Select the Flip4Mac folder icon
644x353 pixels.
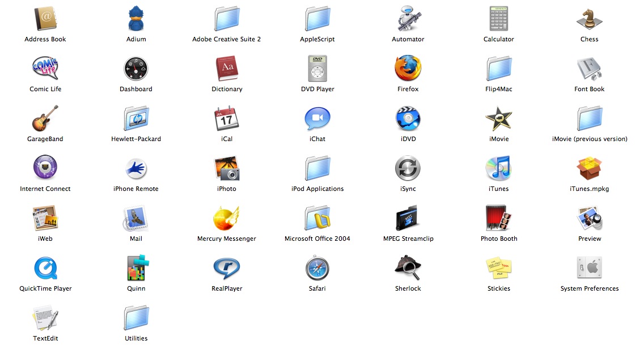coord(499,69)
